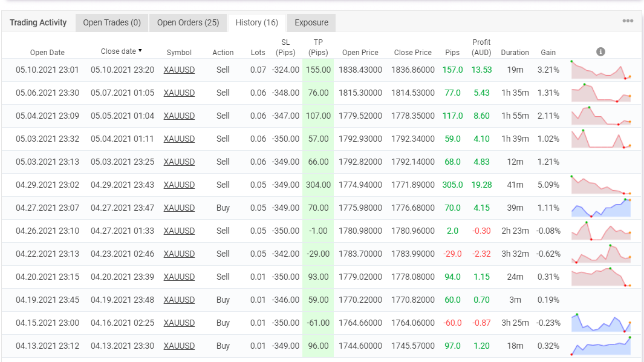644x362 pixels.
Task: Open XAUUSD link in 04.27.2021 23:07 row
Action: pyautogui.click(x=179, y=208)
